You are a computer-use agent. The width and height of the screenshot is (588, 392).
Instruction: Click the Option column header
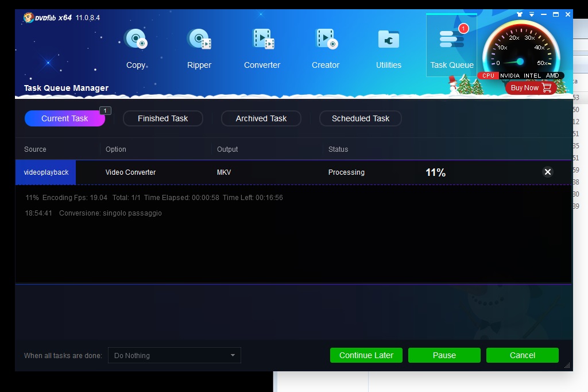[115, 149]
